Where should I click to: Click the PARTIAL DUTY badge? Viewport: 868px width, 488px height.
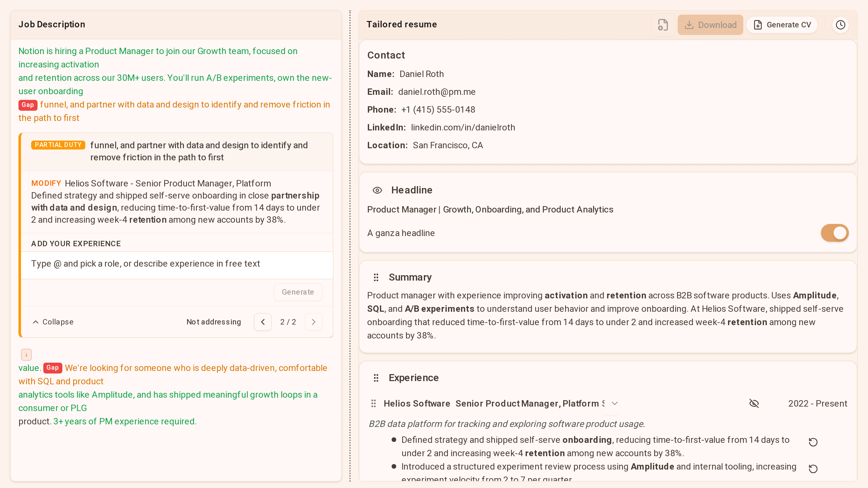[x=58, y=145]
